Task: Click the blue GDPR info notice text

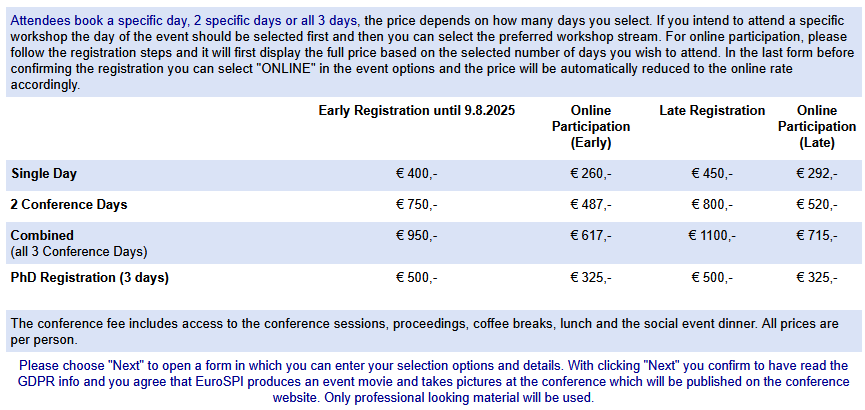Action: pos(433,381)
